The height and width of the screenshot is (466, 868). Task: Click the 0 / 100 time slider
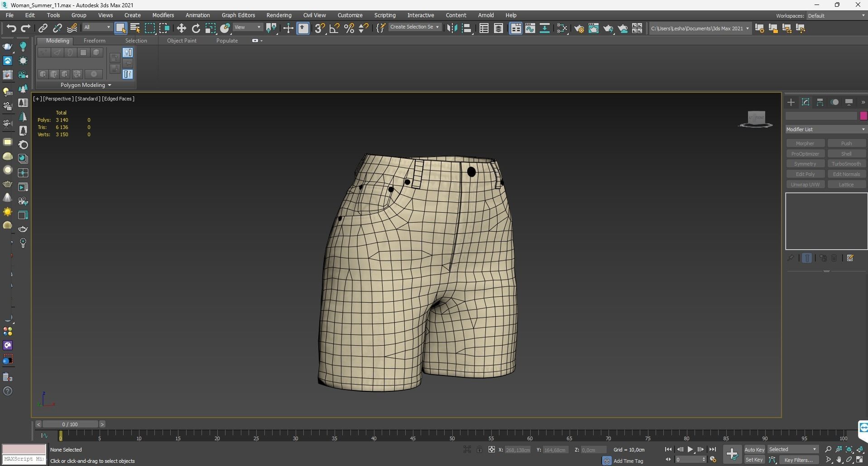(70, 424)
